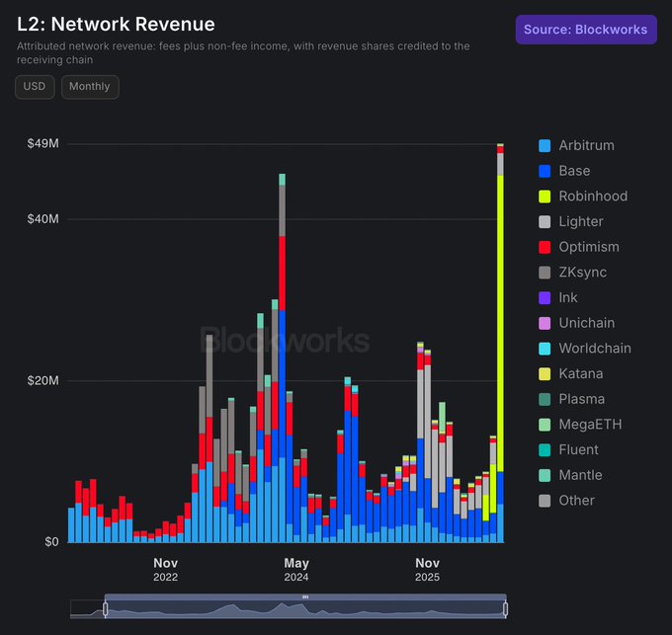Click the Source: Blockworks badge

click(x=586, y=30)
